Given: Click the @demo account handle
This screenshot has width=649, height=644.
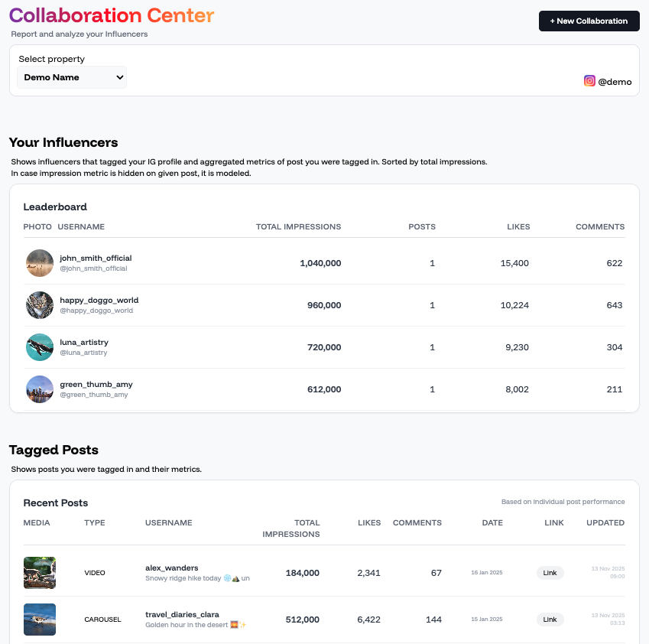Looking at the screenshot, I should coord(615,82).
